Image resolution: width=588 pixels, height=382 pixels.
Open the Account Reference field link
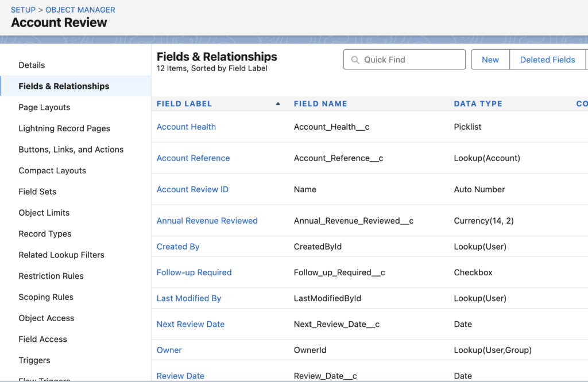(x=193, y=158)
